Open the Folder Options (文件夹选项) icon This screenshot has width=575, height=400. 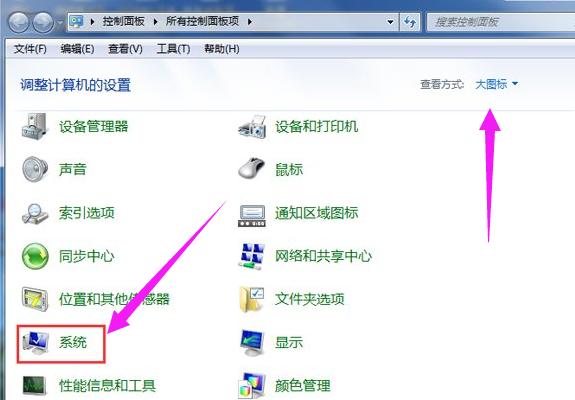[252, 299]
